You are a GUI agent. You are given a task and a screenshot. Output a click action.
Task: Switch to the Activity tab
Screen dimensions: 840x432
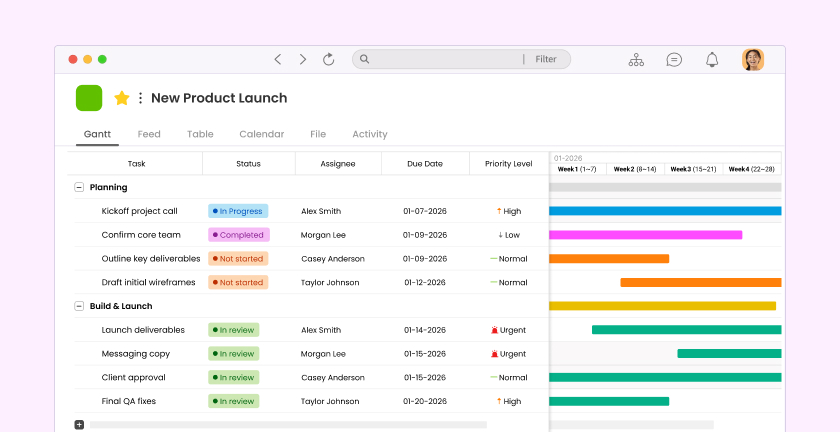point(370,134)
